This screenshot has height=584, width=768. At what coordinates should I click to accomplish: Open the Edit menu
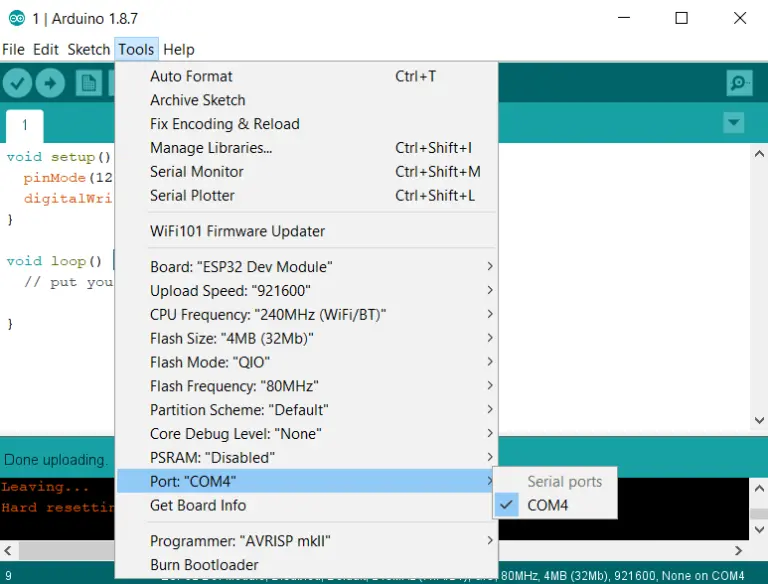(46, 49)
